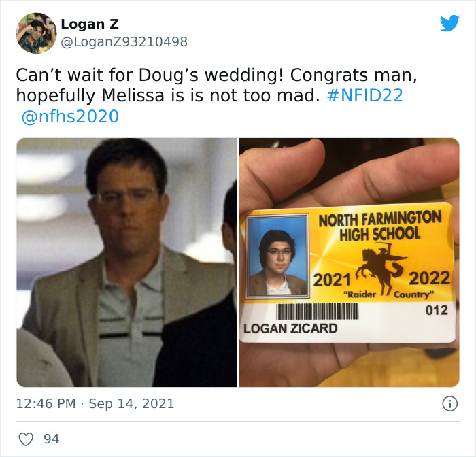Click the heart like icon

point(26,439)
